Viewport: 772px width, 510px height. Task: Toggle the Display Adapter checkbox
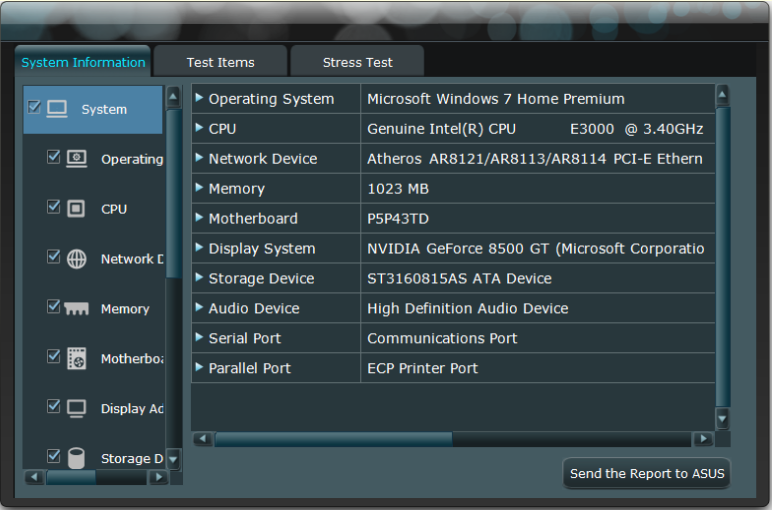click(54, 406)
